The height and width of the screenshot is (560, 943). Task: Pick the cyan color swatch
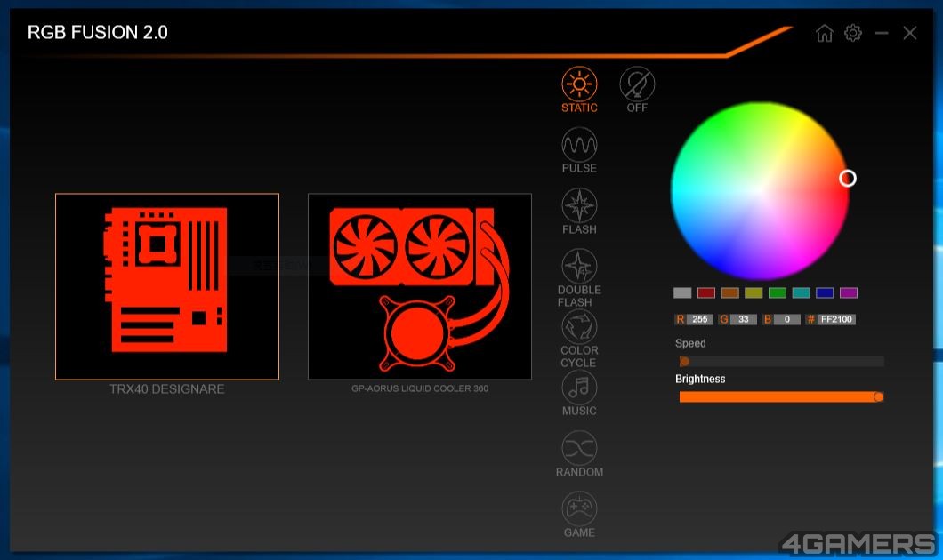click(801, 292)
